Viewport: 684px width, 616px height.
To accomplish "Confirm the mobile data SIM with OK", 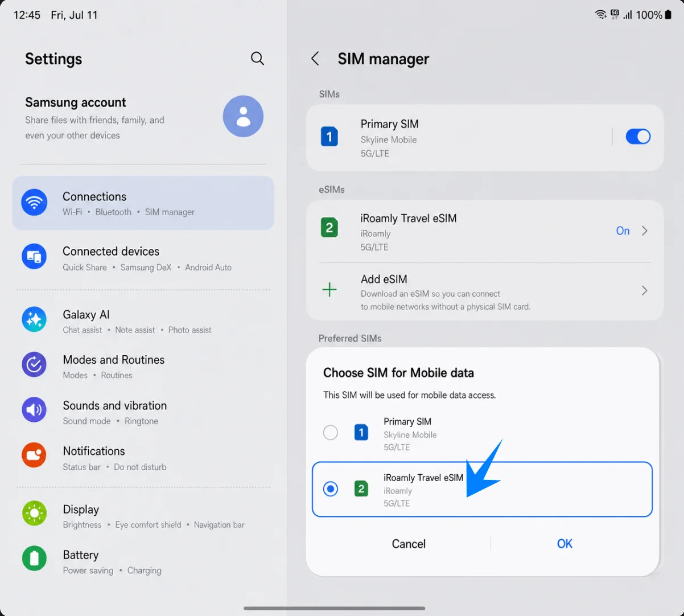I will pos(564,544).
